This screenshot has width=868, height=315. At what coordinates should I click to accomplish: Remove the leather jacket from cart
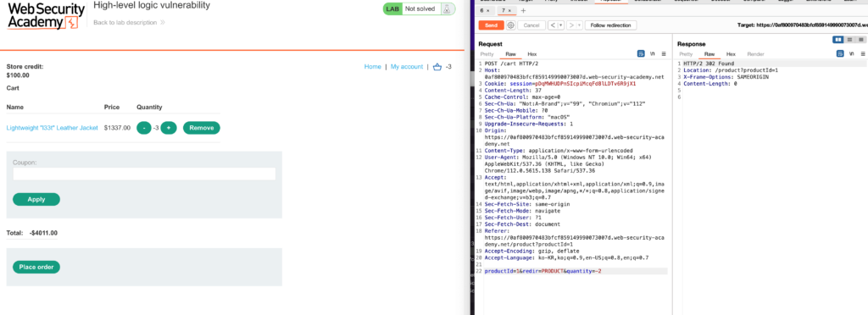202,128
